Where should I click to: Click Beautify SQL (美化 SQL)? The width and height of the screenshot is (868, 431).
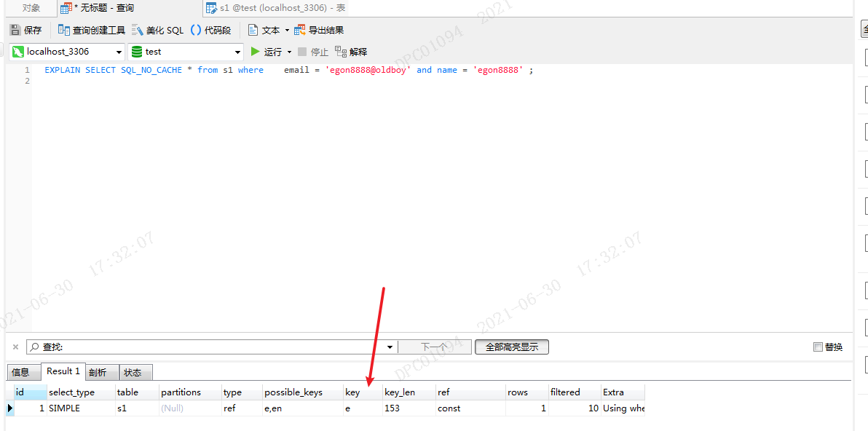(x=157, y=30)
